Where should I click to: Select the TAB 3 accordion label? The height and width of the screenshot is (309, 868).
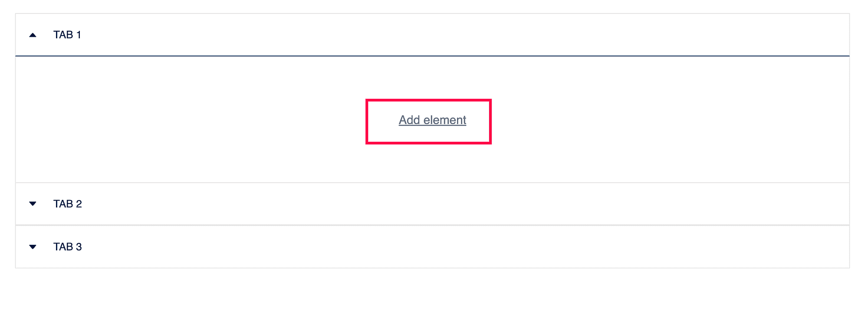[68, 247]
